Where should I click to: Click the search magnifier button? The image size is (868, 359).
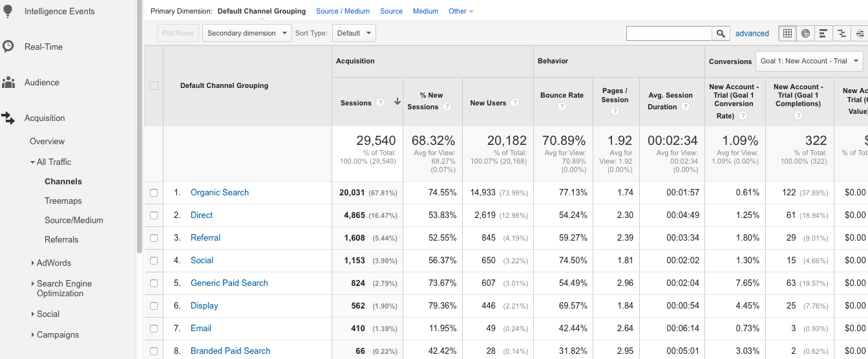(x=721, y=34)
